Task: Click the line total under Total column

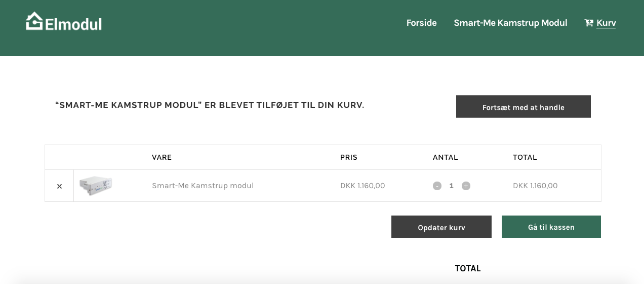Action: (x=535, y=186)
